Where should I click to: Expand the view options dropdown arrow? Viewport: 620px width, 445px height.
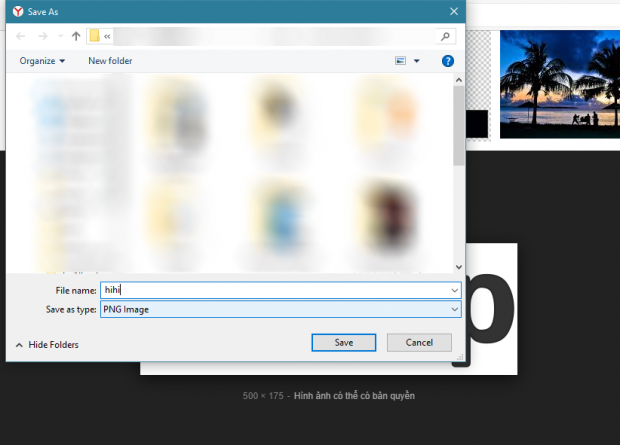[x=416, y=61]
